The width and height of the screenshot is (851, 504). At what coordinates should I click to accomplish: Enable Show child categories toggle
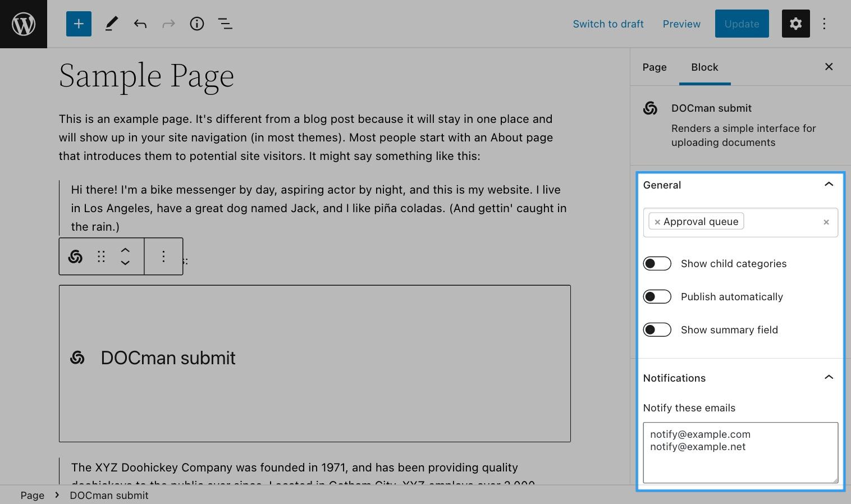pyautogui.click(x=657, y=264)
